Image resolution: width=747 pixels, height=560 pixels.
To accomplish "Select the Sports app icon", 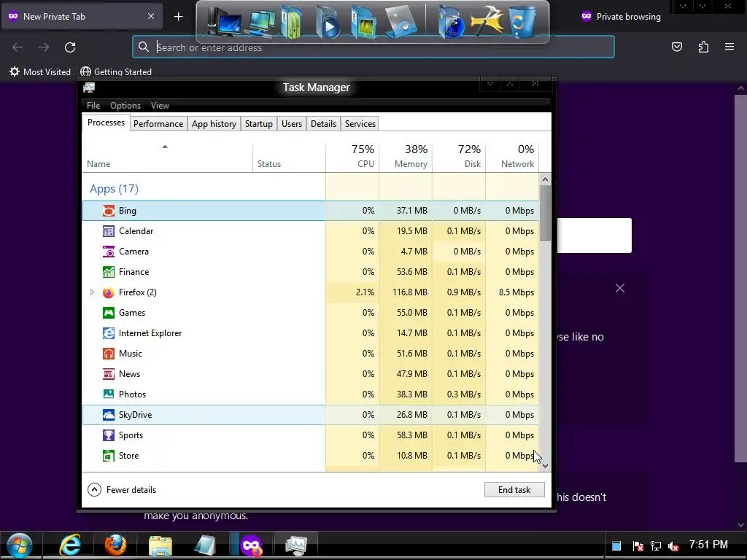I will (109, 435).
